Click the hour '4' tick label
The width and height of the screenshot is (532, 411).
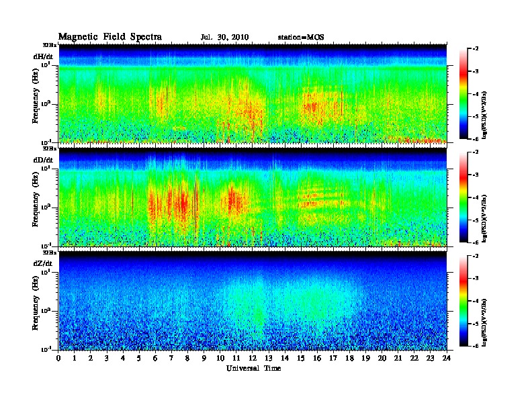pyautogui.click(x=123, y=358)
